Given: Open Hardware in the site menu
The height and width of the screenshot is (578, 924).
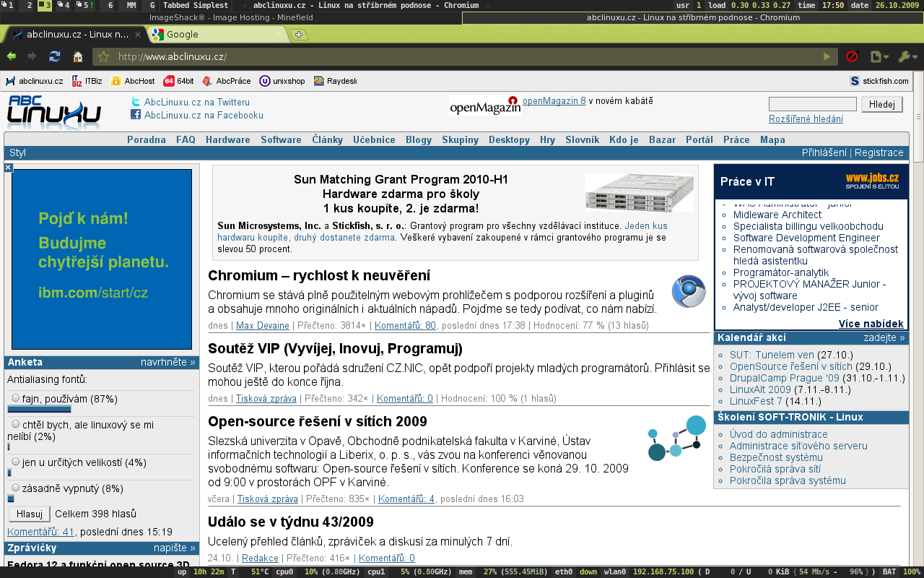Looking at the screenshot, I should point(228,139).
